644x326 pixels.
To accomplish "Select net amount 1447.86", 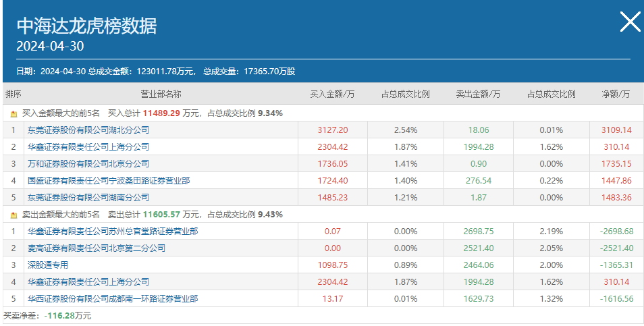I will tap(616, 181).
